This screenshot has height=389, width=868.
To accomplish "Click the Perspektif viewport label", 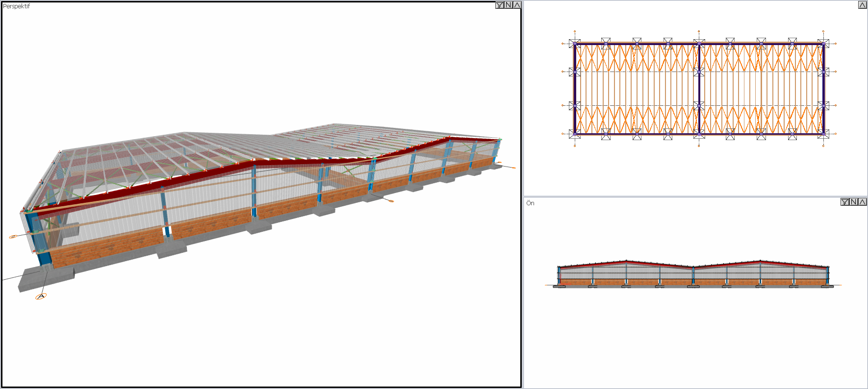I will click(x=16, y=6).
